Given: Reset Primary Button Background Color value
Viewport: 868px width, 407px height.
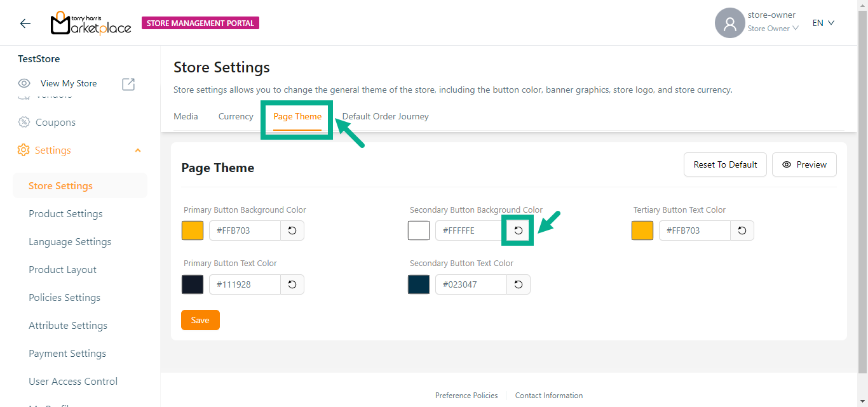Looking at the screenshot, I should pos(292,230).
